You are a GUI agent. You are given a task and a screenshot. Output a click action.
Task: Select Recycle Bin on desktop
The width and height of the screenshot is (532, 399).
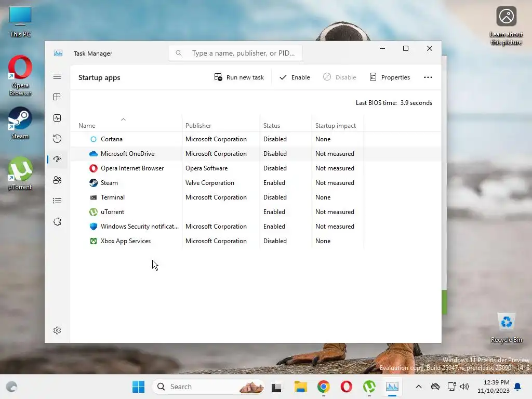[506, 328]
